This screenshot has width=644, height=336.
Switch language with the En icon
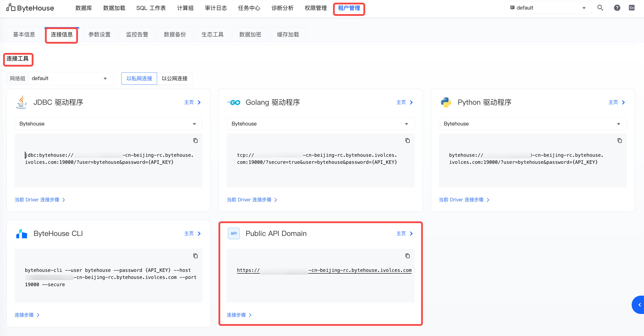(x=631, y=8)
